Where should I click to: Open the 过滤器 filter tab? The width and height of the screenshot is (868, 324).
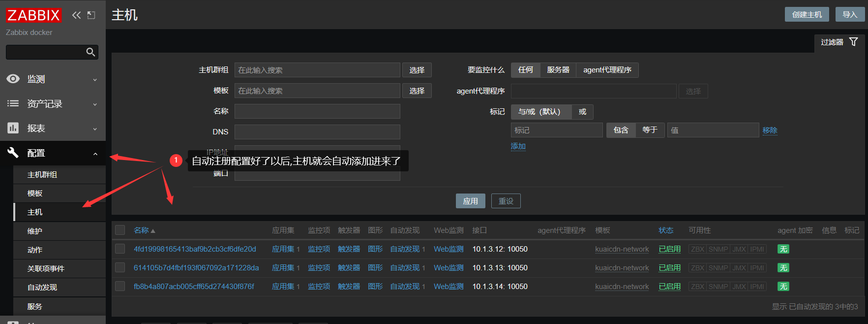click(x=839, y=42)
